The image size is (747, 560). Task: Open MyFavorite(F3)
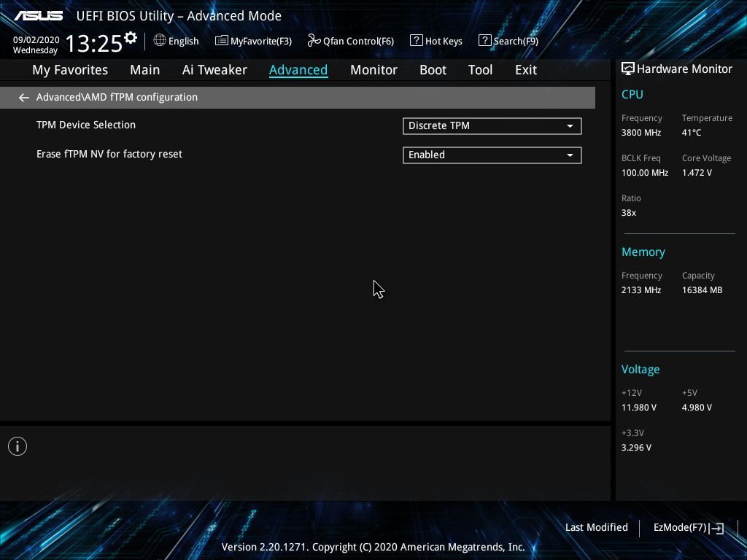253,41
